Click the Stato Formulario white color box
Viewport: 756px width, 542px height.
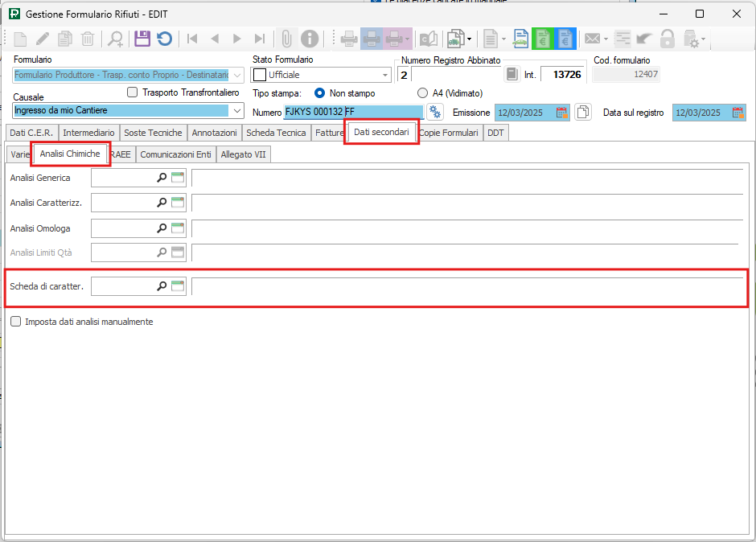tap(260, 75)
